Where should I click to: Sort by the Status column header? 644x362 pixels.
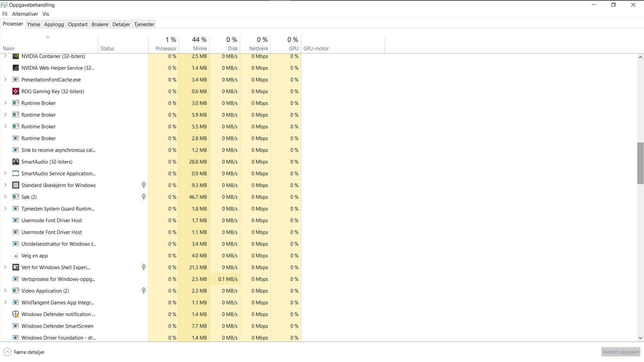(x=123, y=44)
